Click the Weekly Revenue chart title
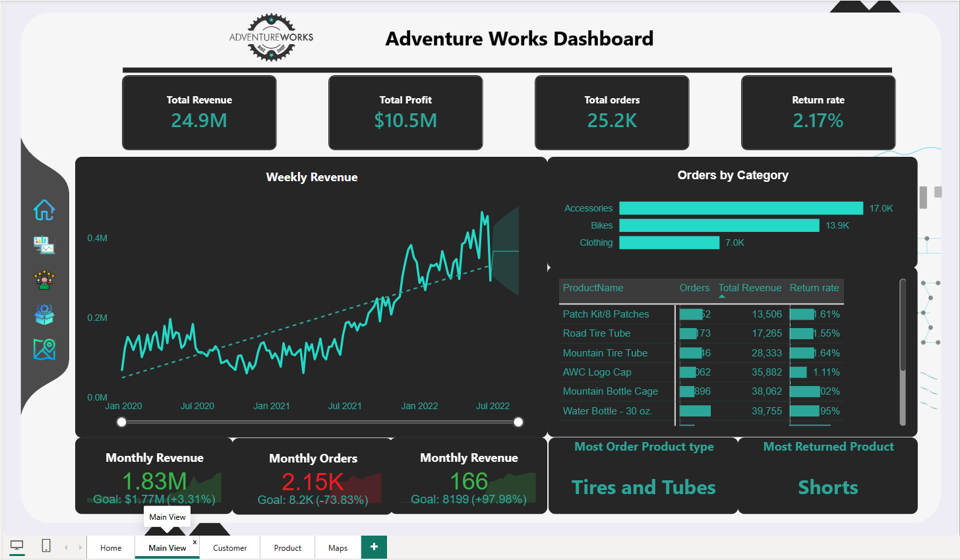 click(312, 177)
